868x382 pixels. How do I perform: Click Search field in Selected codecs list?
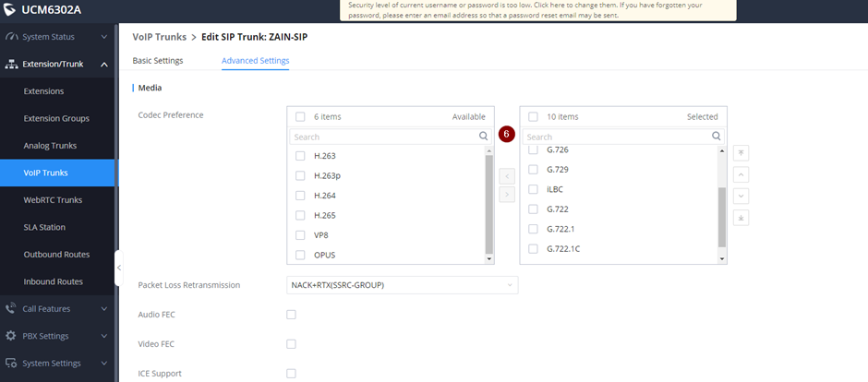616,137
